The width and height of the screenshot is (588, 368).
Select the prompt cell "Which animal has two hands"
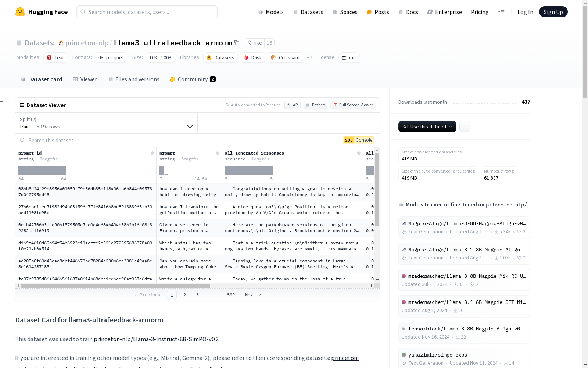[189, 246]
